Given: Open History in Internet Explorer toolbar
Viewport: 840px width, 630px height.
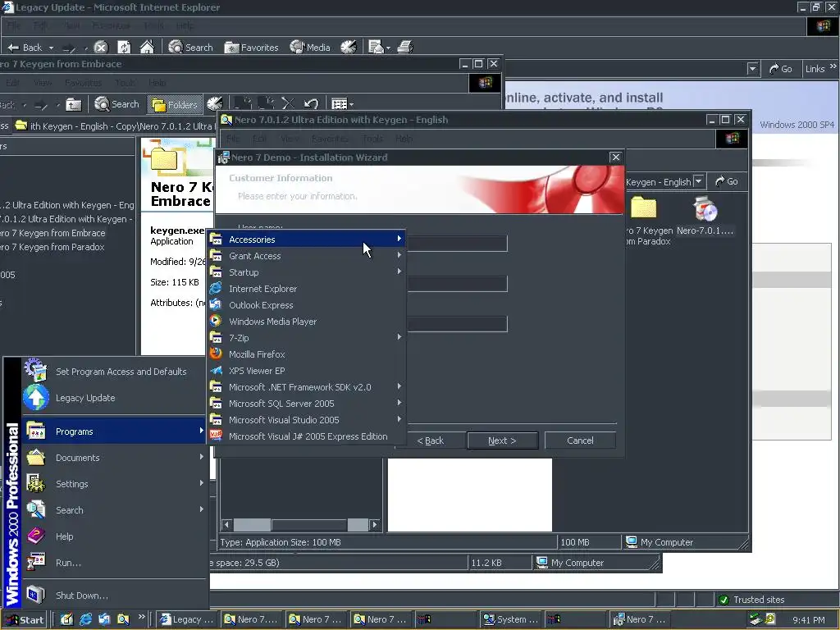Looking at the screenshot, I should pyautogui.click(x=348, y=47).
